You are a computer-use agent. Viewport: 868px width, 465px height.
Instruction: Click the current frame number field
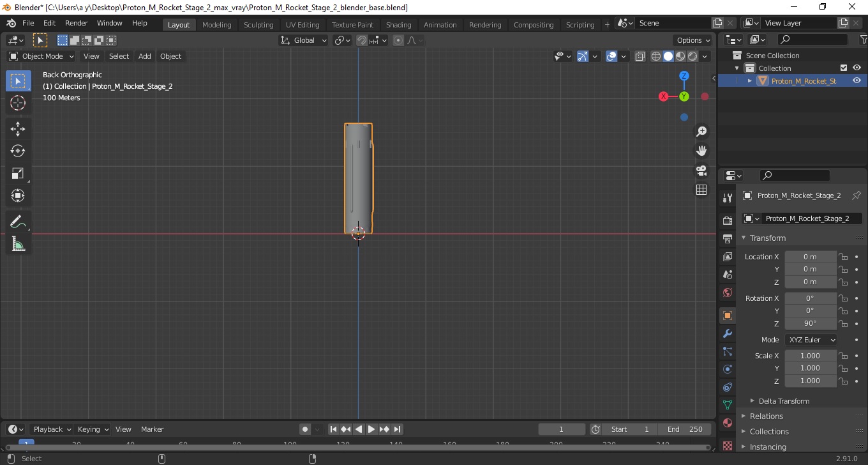[562, 429]
